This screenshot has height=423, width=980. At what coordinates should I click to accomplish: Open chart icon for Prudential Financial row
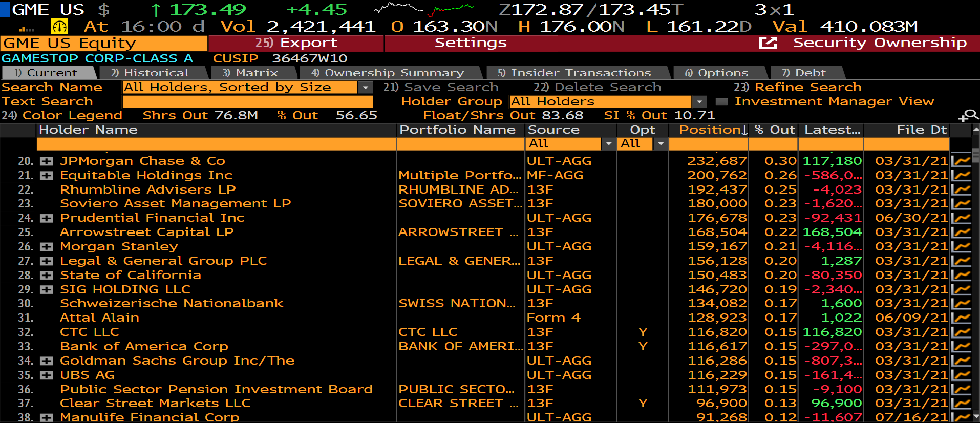[961, 218]
